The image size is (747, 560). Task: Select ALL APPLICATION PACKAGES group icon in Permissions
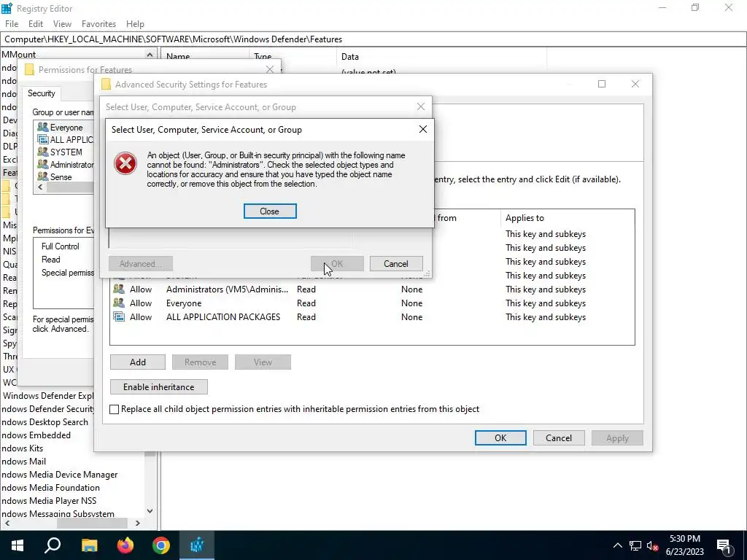pos(43,139)
